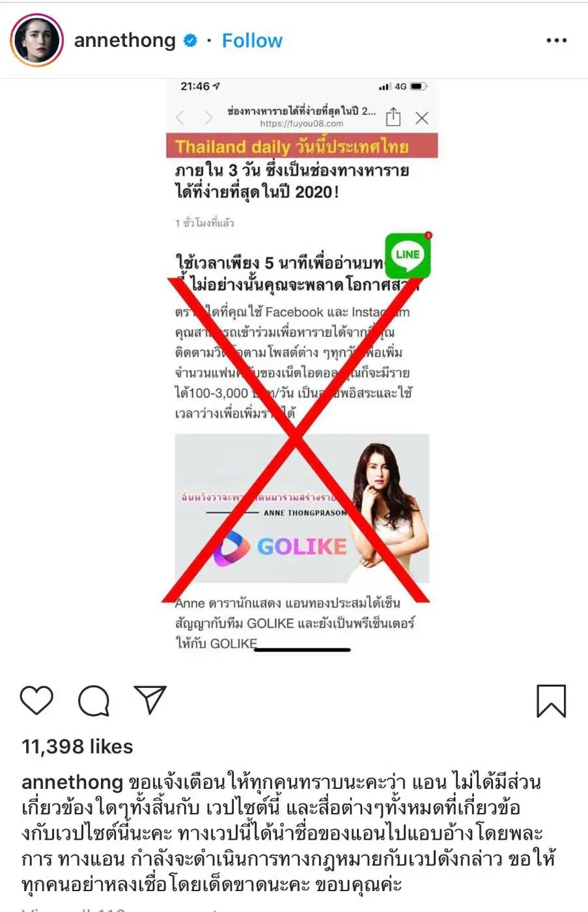Viewport: 588px width, 912px height.
Task: Open annethong username in the caption
Action: tap(72, 782)
